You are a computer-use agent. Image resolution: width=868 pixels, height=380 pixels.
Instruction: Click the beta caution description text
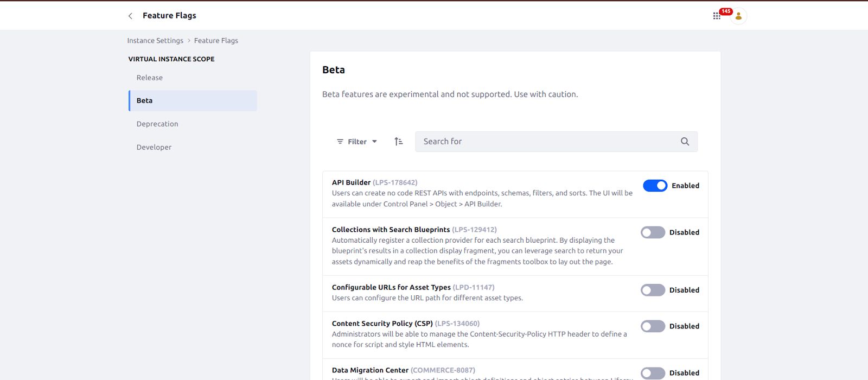[450, 94]
